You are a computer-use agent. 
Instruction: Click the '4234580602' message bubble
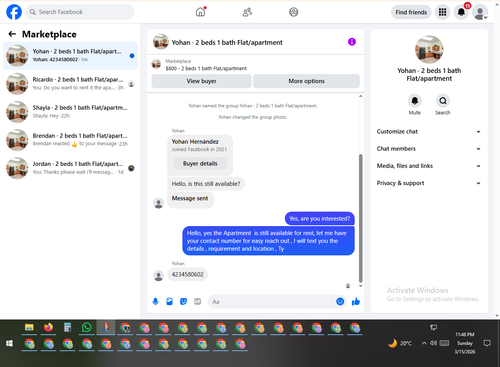pos(187,274)
